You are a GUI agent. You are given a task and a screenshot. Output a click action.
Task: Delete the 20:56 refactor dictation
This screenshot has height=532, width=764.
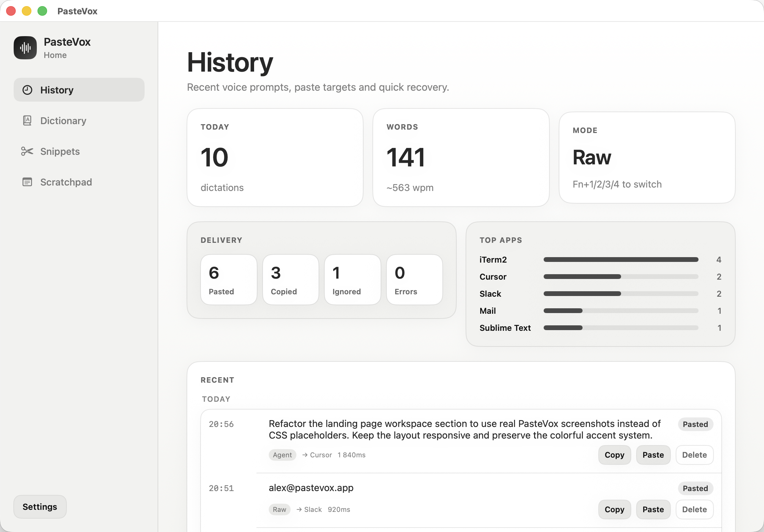click(694, 455)
